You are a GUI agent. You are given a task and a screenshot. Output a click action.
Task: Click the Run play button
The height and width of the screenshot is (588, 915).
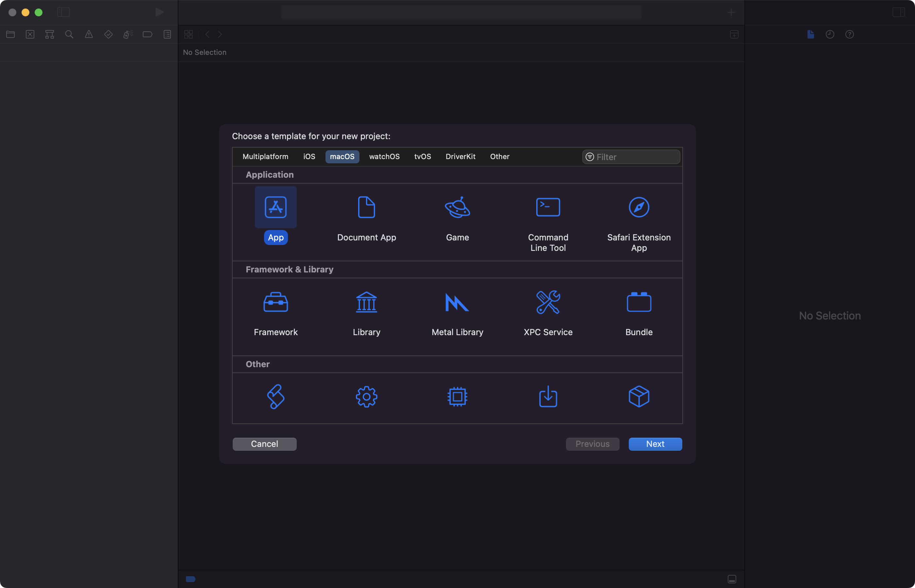(159, 12)
